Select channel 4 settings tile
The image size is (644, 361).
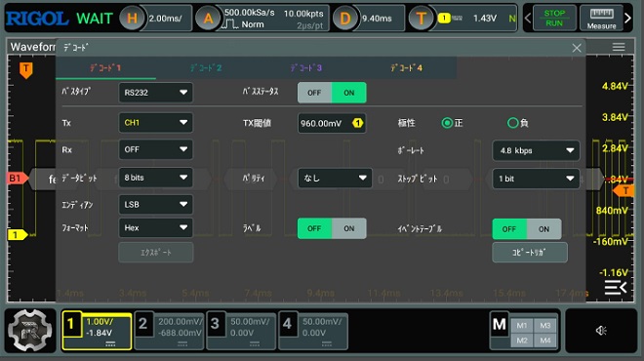[x=313, y=331]
